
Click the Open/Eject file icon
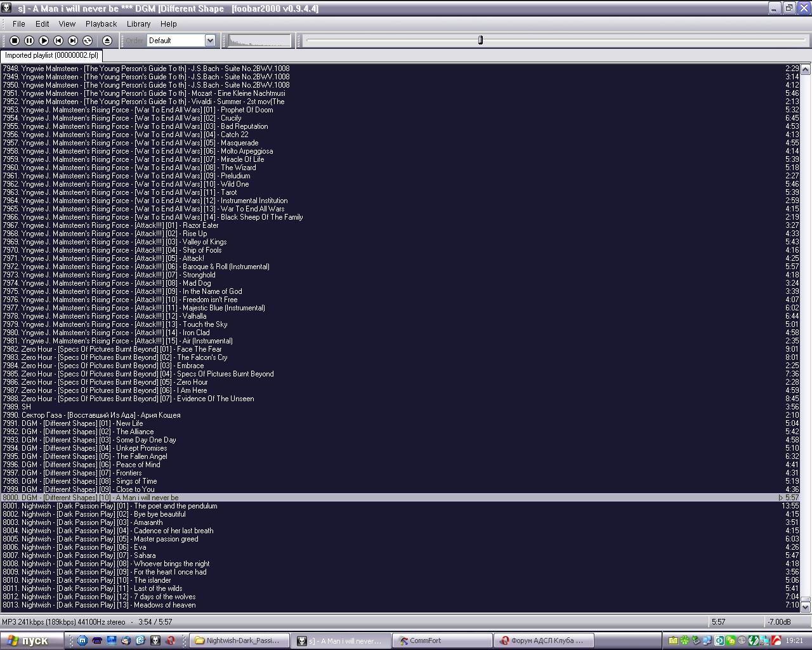(x=107, y=41)
